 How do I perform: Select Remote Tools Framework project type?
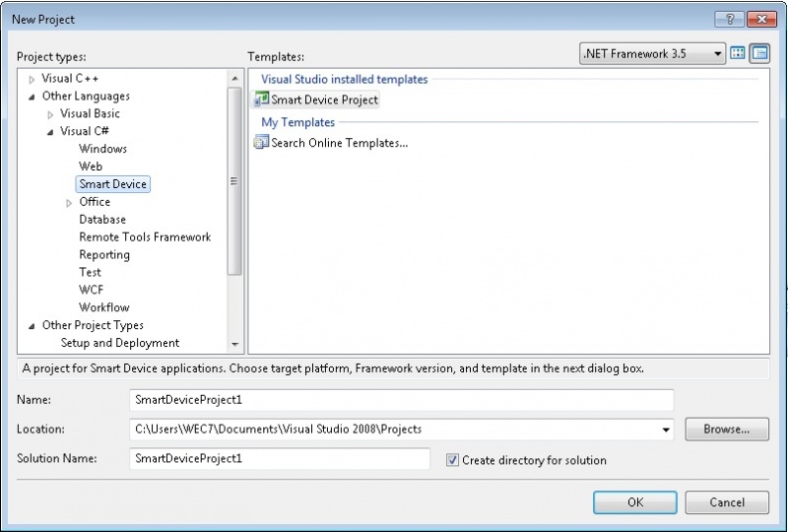pyautogui.click(x=145, y=236)
